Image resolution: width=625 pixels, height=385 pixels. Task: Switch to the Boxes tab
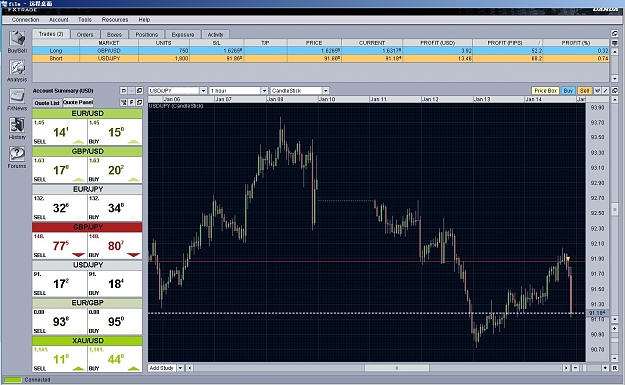(x=114, y=35)
